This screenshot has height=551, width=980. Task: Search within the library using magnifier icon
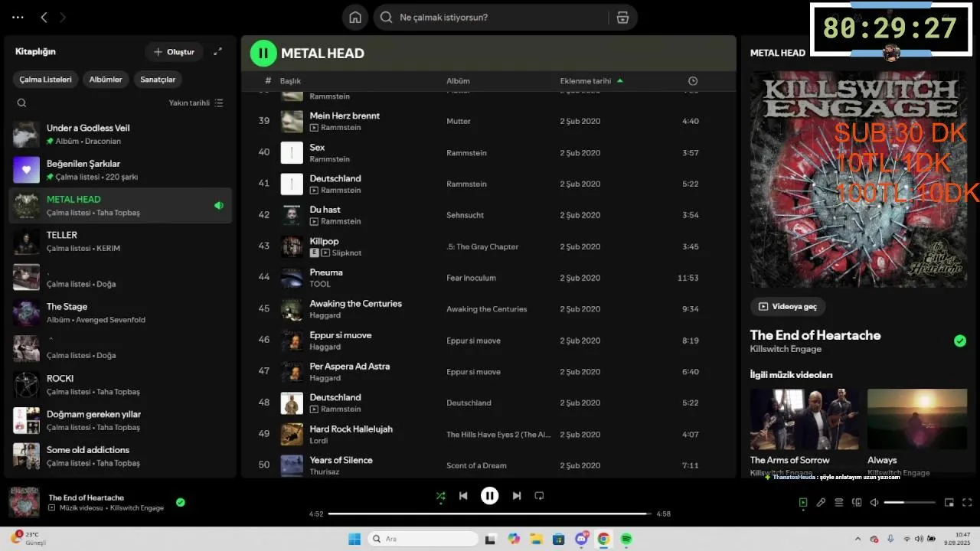point(21,103)
